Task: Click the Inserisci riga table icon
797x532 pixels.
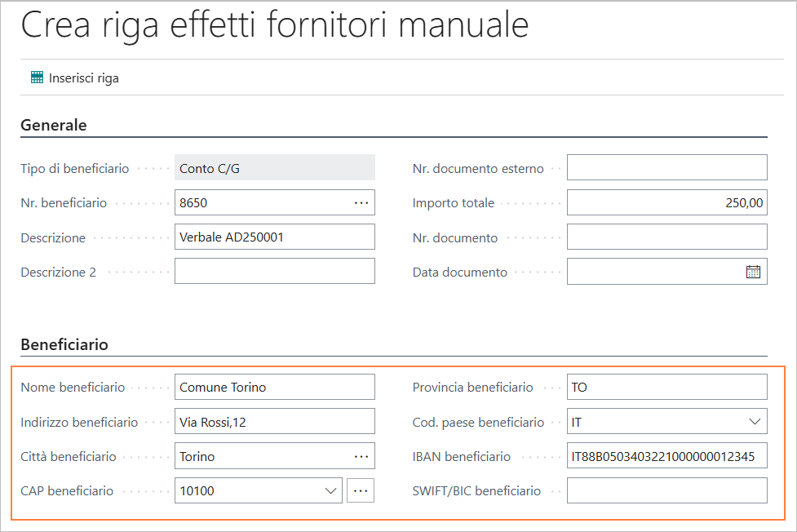Action: tap(37, 78)
